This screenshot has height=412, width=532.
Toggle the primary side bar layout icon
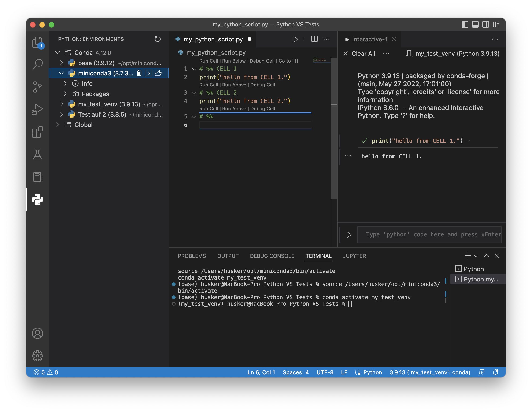coord(465,24)
